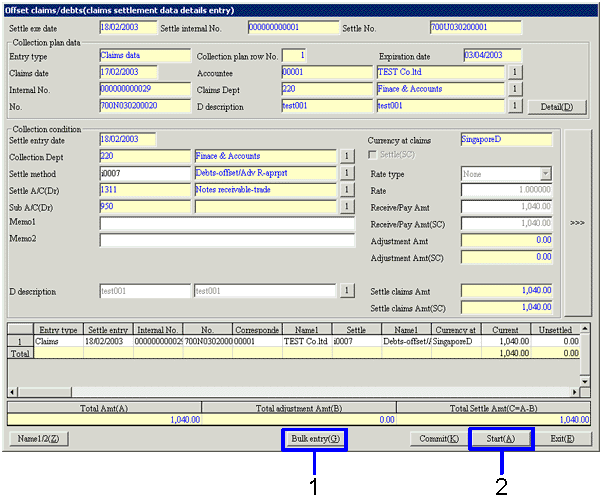The width and height of the screenshot is (603, 504).
Task: Open Sub A/C(Dr) lookup button
Action: tap(348, 207)
